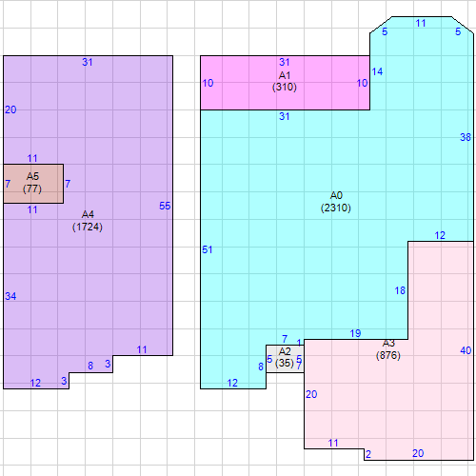Select the 20 dimension on A3's left wall

(x=311, y=394)
